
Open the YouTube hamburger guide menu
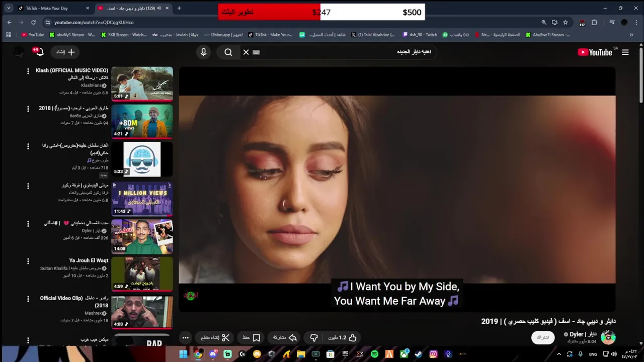(625, 52)
